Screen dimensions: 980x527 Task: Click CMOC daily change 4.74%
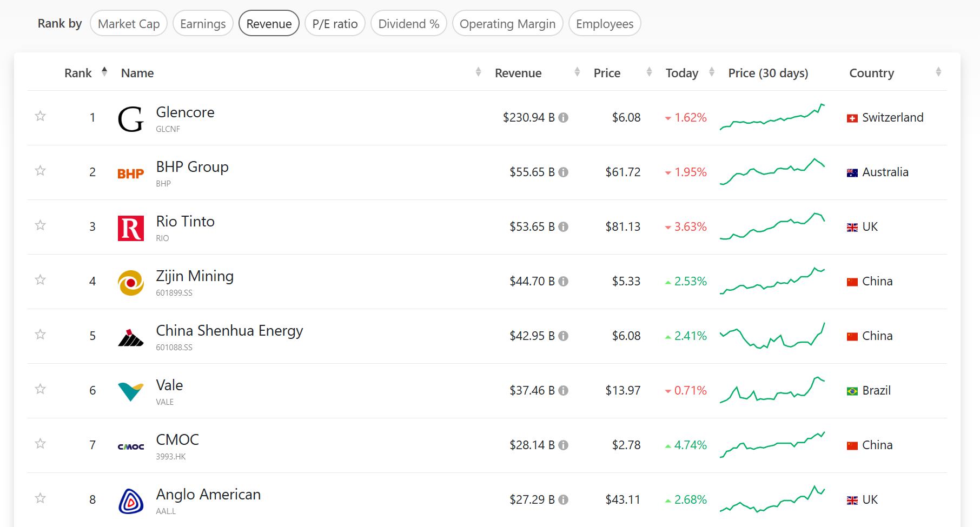tap(686, 445)
